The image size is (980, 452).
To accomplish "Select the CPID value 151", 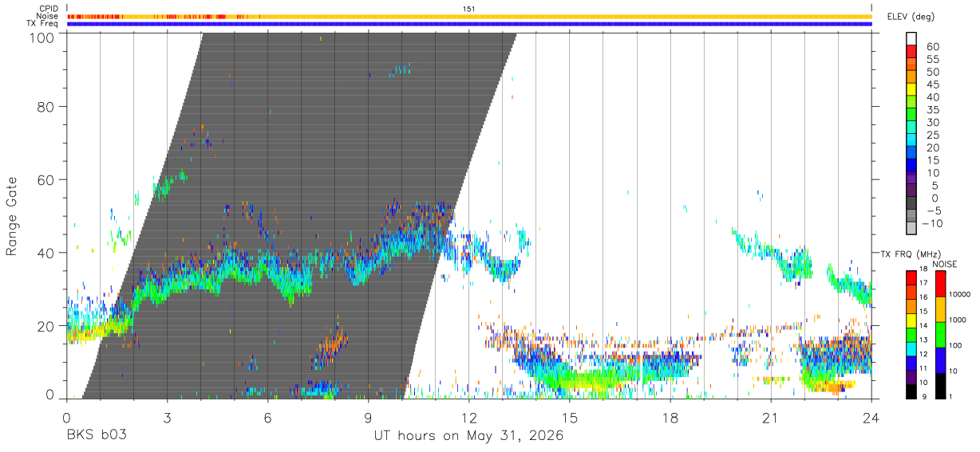I will tap(469, 9).
